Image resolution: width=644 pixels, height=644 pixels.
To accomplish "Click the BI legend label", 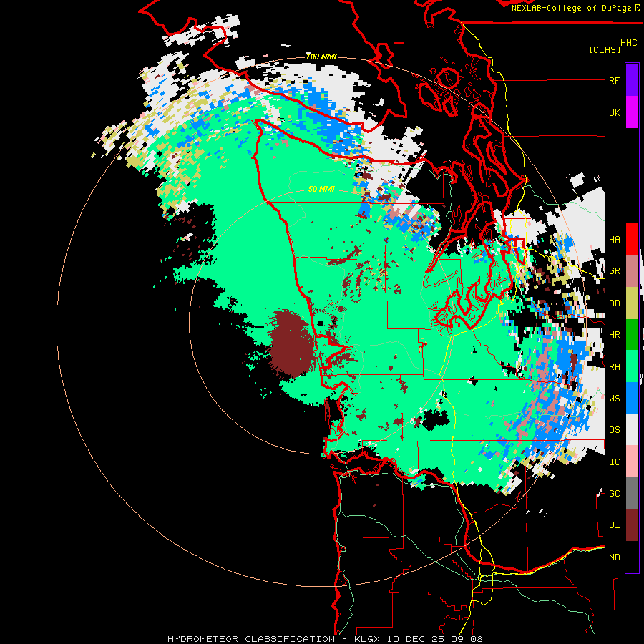I will [x=614, y=525].
